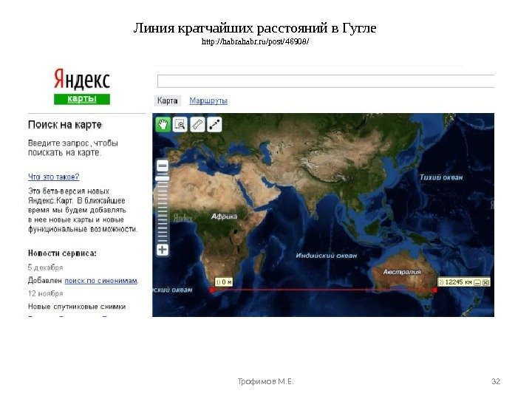Viewport: 532px width, 399px height.
Task: Click the slide number 32
Action: [x=496, y=381]
